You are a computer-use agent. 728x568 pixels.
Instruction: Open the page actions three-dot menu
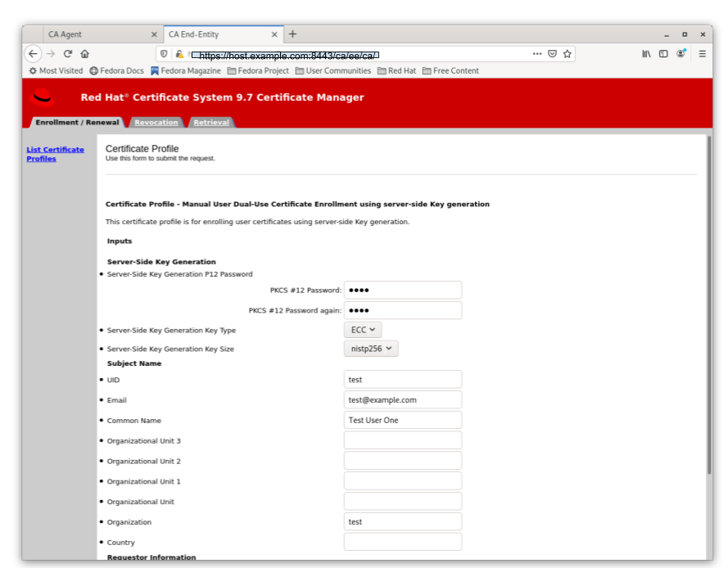click(537, 54)
